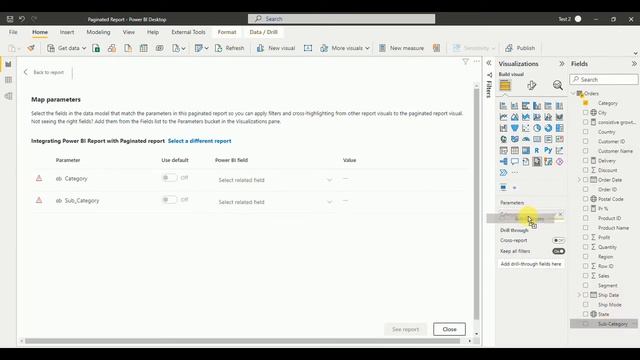The width and height of the screenshot is (640, 360).
Task: Click the Save icon in the title bar
Action: click(10, 19)
